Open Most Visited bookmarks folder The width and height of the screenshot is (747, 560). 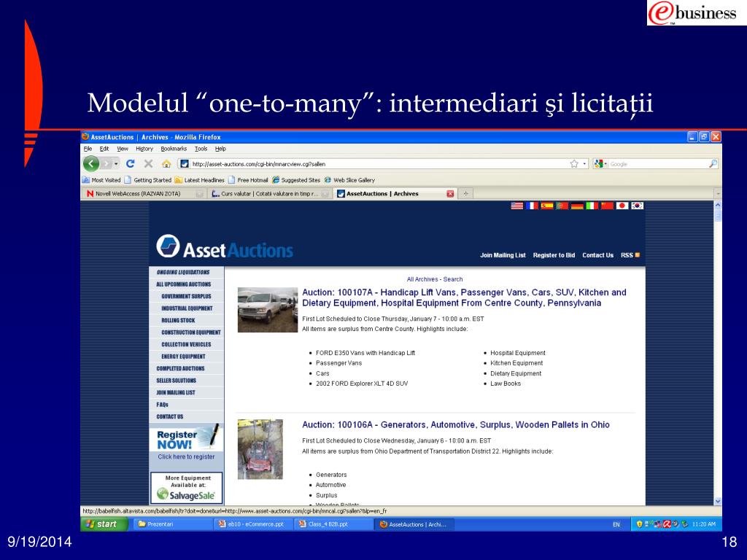coord(101,180)
